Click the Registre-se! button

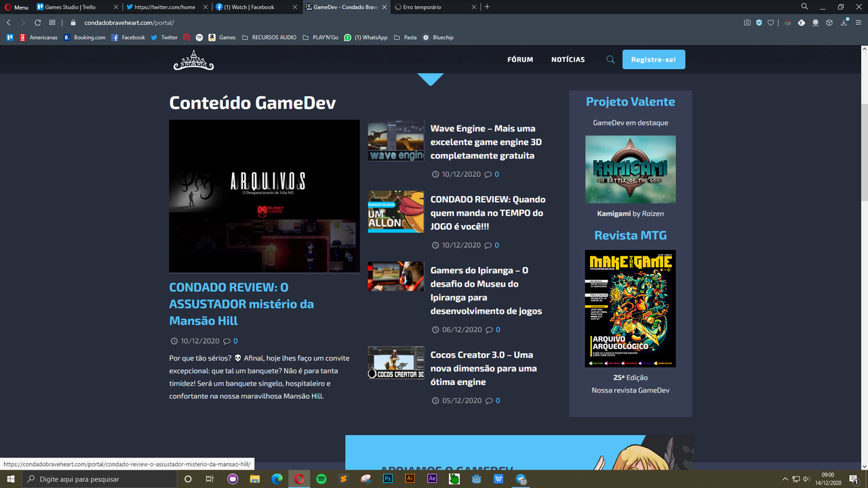pyautogui.click(x=654, y=60)
